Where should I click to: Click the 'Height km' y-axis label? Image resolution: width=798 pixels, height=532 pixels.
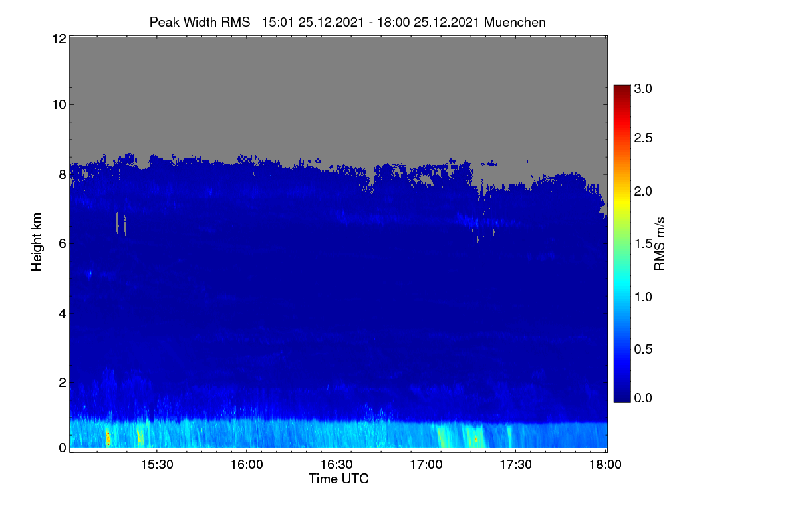pos(37,242)
